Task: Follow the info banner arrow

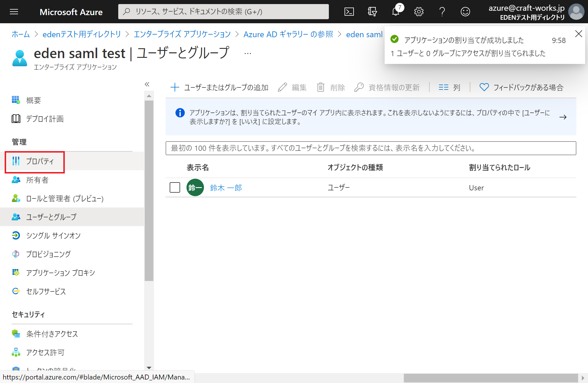Action: point(563,117)
